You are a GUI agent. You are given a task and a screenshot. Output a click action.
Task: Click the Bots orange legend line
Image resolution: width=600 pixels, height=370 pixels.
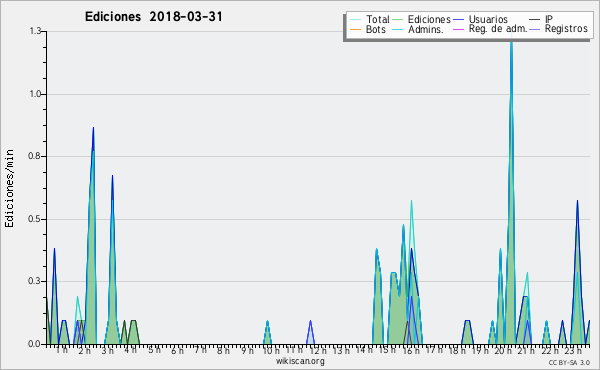(355, 29)
